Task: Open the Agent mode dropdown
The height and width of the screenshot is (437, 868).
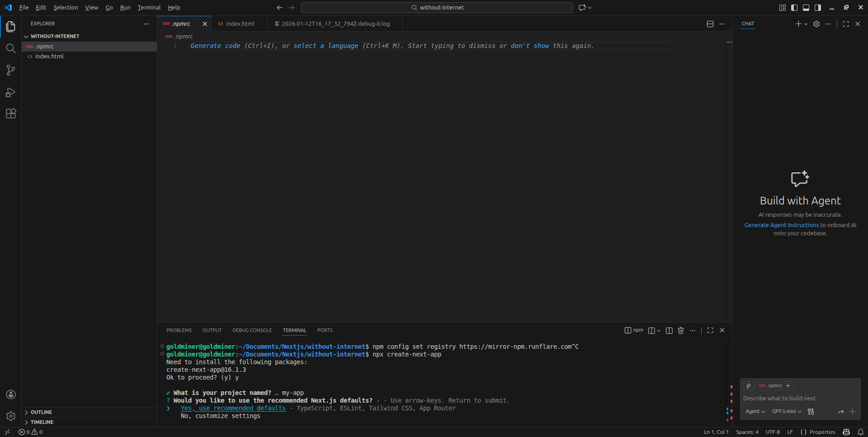Action: coord(755,412)
